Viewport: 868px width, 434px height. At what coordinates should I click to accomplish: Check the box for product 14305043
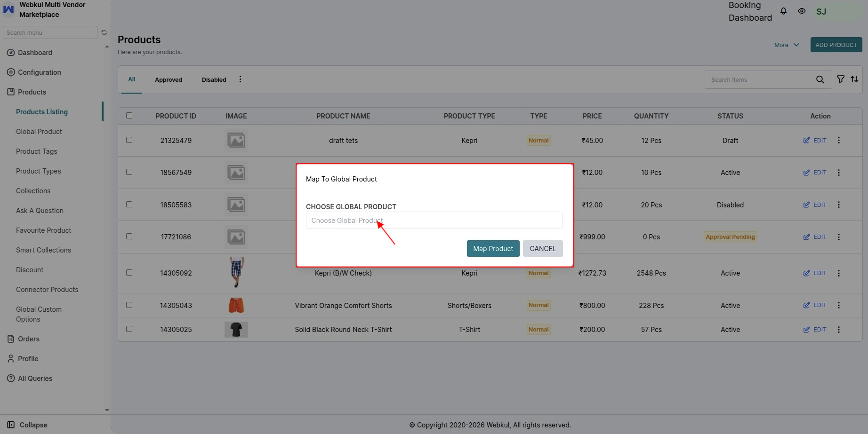[x=129, y=305]
